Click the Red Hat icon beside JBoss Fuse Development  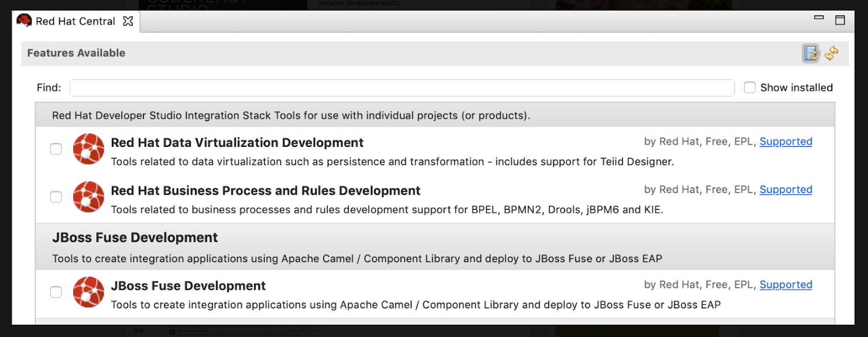pyautogui.click(x=88, y=292)
